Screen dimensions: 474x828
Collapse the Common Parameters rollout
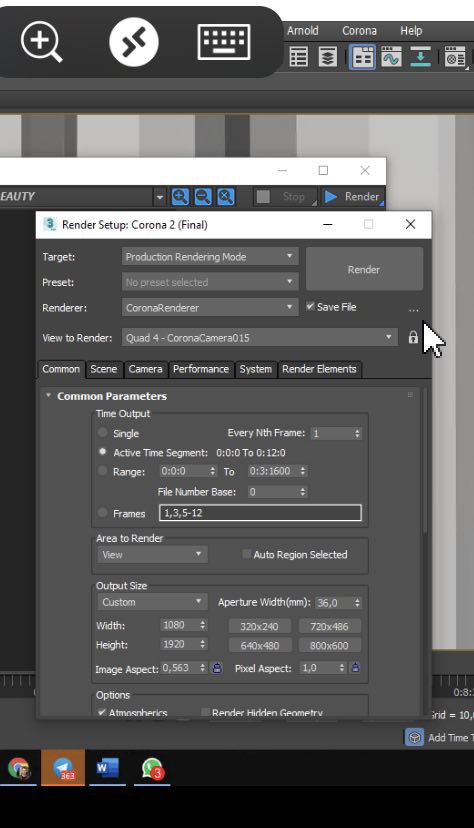pyautogui.click(x=49, y=395)
